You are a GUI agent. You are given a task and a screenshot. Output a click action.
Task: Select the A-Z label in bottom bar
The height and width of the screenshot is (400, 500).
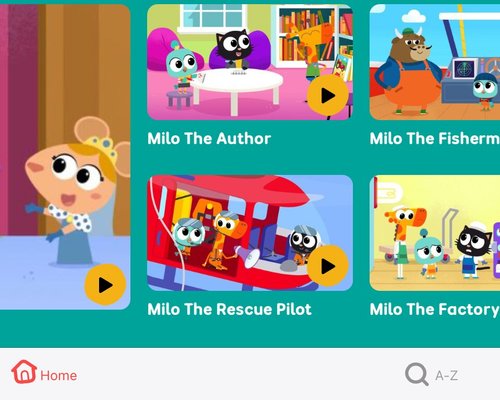click(x=446, y=376)
